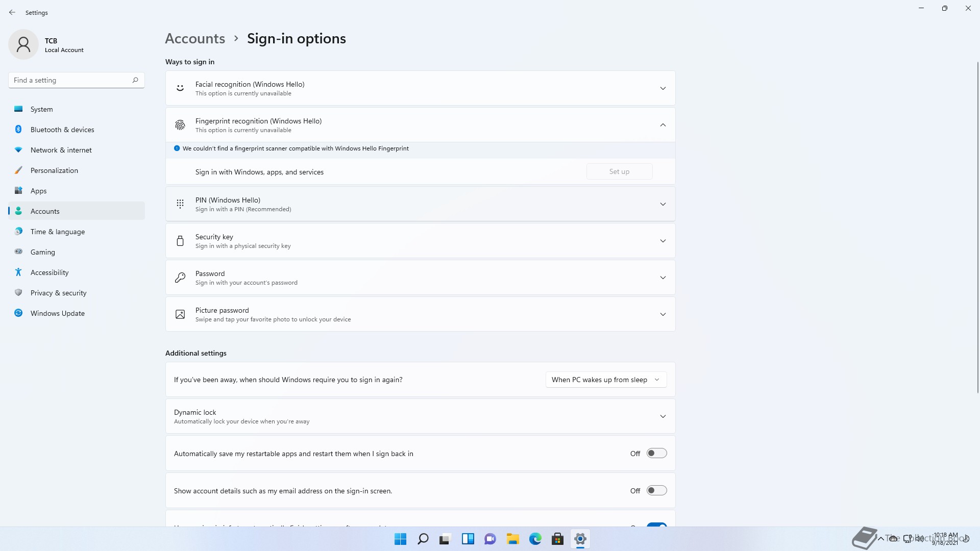Show hidden tray icons using the chevron
The image size is (980, 551).
(x=881, y=539)
